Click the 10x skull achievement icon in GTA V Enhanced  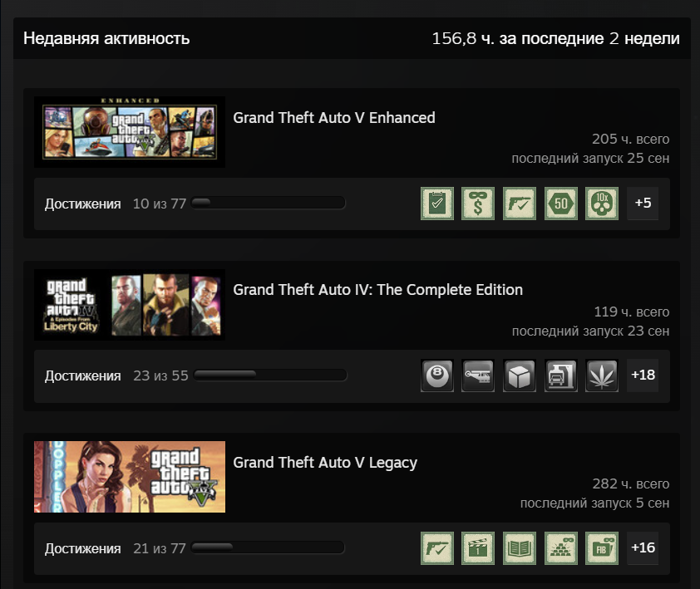602,204
